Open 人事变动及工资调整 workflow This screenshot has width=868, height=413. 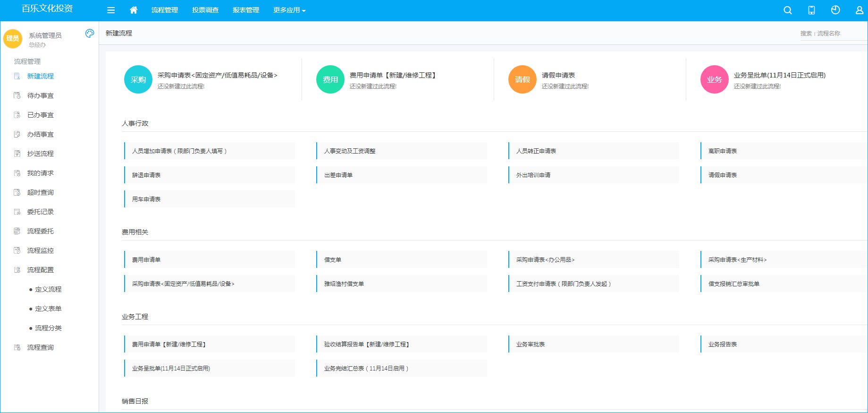coord(402,151)
